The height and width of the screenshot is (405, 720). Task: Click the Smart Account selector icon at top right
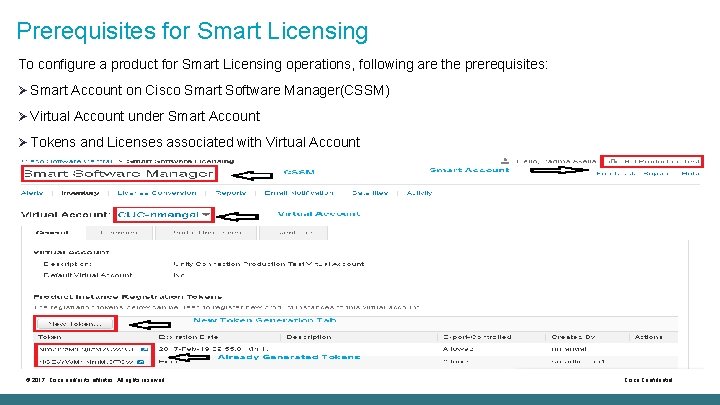click(614, 161)
